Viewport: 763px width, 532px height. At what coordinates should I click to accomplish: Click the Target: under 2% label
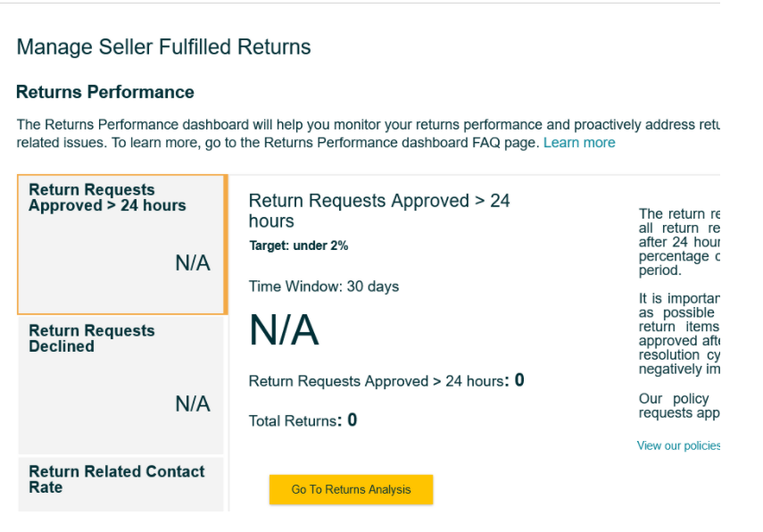coord(298,245)
